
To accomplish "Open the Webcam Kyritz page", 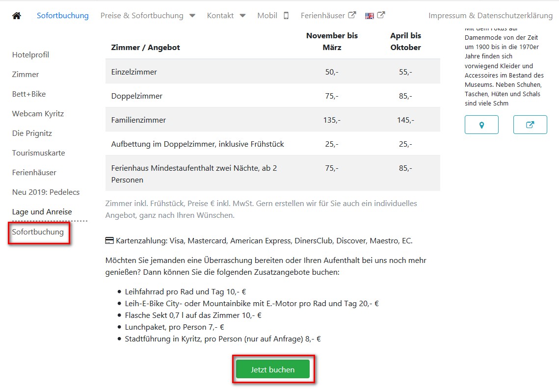I will [x=38, y=113].
